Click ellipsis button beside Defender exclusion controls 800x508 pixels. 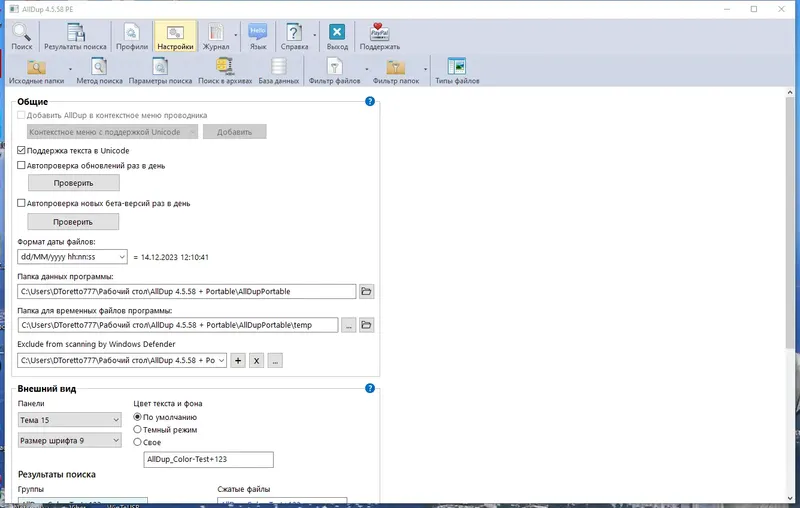(x=275, y=361)
